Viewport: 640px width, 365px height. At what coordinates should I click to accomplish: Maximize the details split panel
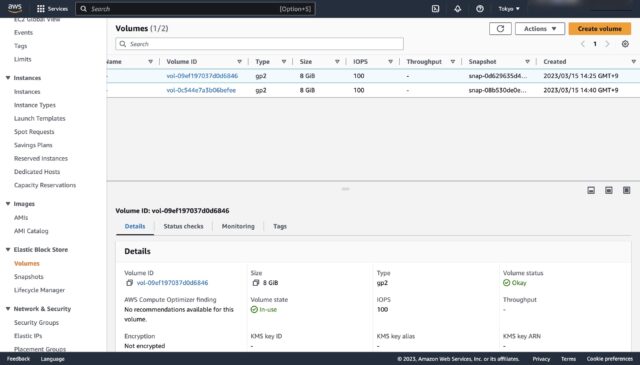626,190
